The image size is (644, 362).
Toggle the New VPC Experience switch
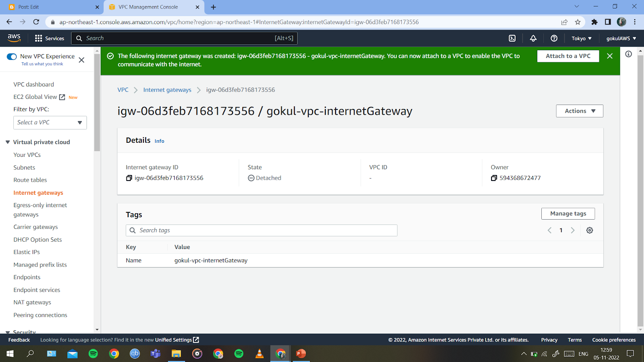12,57
